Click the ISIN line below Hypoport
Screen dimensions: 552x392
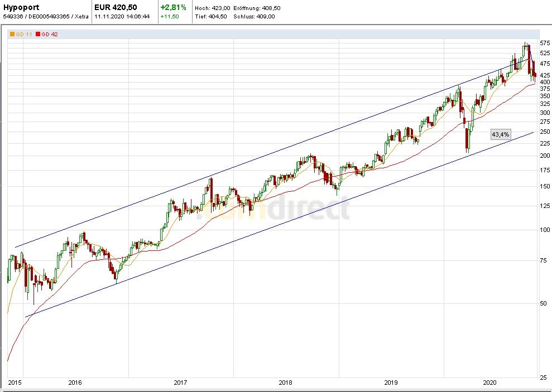tap(38, 17)
